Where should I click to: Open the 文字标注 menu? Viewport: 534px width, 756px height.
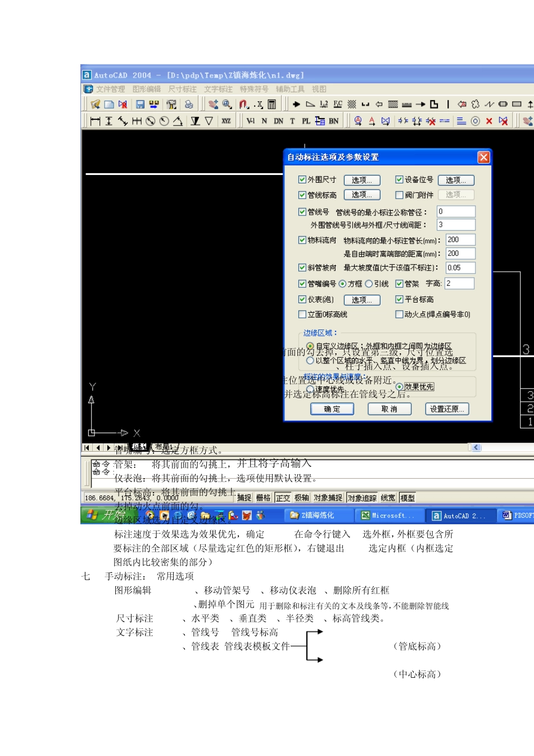pos(218,89)
